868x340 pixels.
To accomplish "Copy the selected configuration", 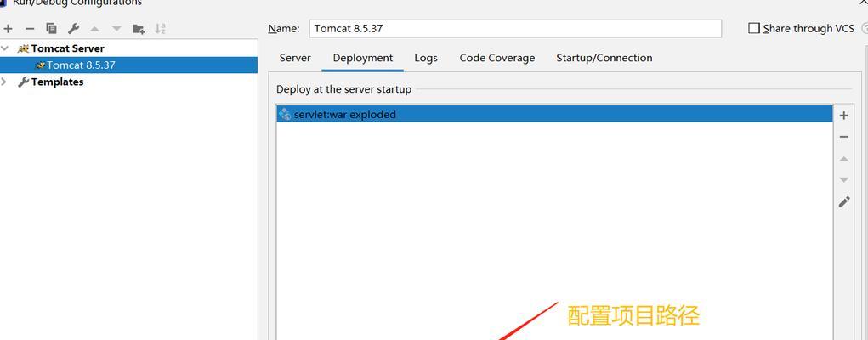I will (52, 29).
